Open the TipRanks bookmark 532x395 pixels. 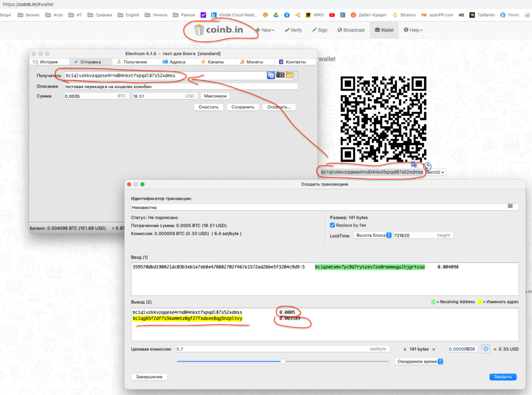[482, 15]
